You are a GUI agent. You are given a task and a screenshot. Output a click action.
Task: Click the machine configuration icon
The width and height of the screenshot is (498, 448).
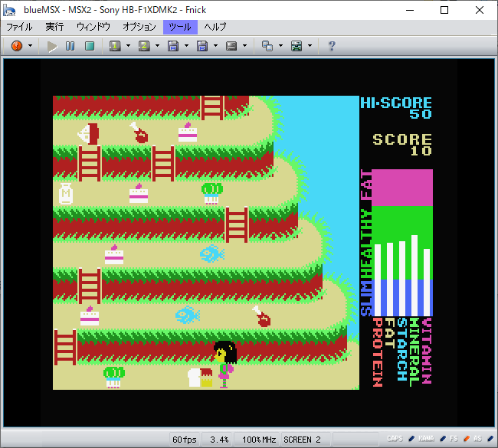297,46
